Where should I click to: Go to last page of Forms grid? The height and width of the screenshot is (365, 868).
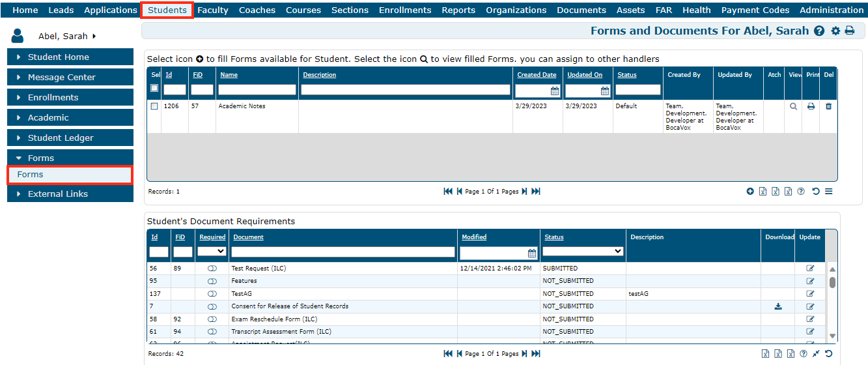(x=536, y=192)
